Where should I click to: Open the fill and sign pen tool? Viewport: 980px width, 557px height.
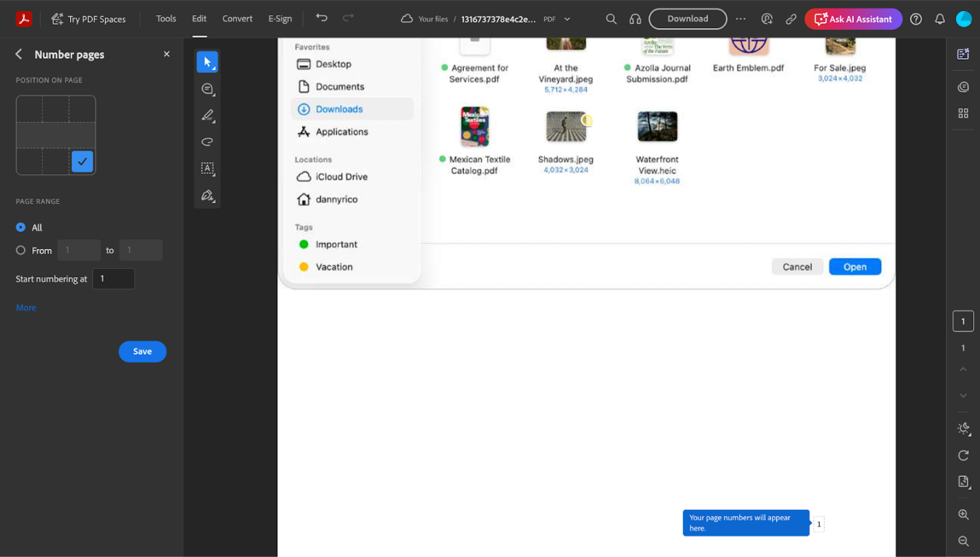[x=208, y=195]
